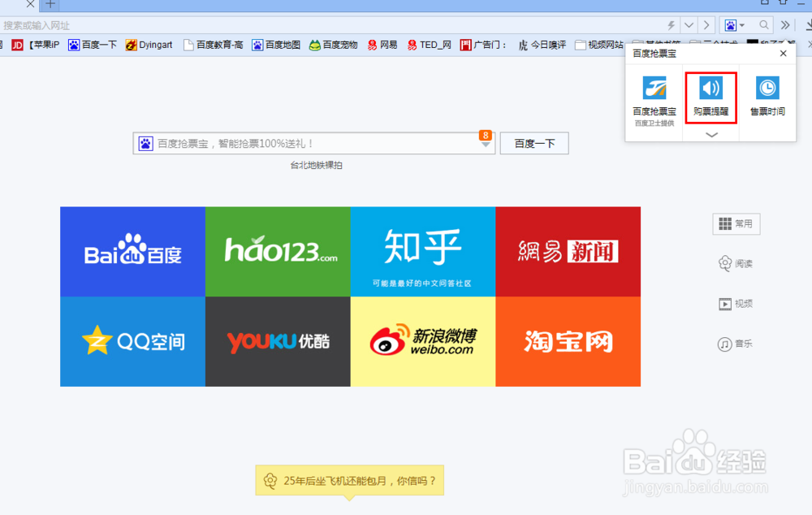Open 购票提醒 speaker icon
This screenshot has height=515, width=812.
pos(711,88)
